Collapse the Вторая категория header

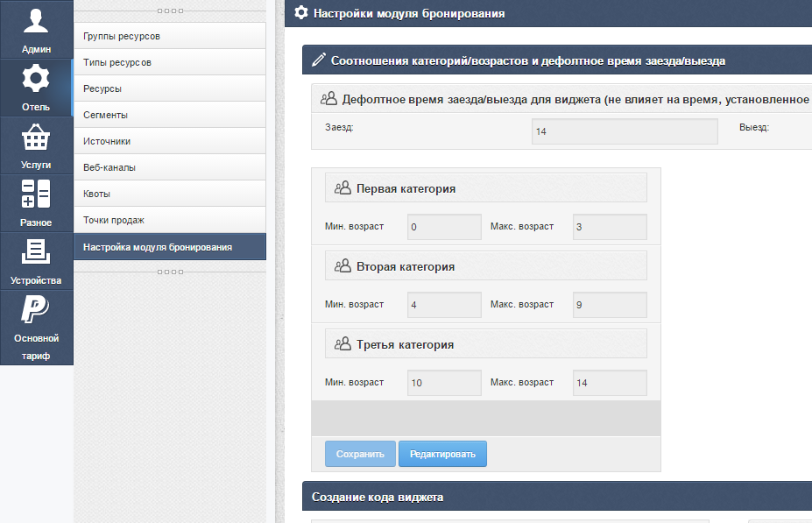pos(485,266)
